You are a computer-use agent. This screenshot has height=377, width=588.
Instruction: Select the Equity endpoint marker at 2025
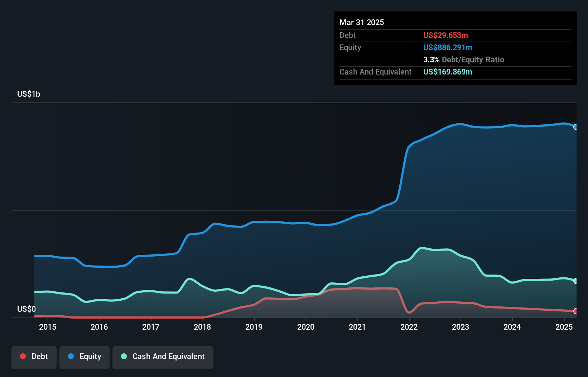point(576,127)
